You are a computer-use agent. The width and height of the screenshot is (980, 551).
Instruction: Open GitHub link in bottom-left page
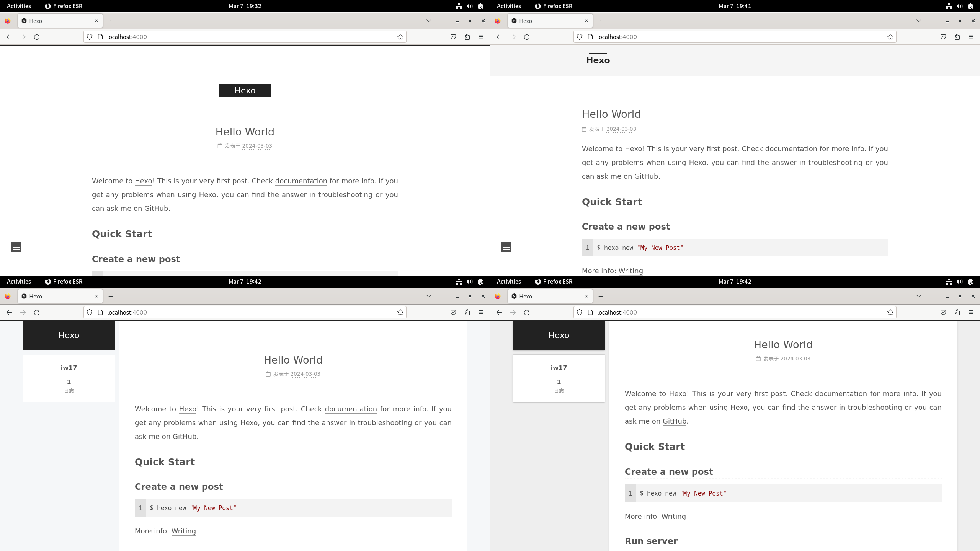pyautogui.click(x=185, y=437)
